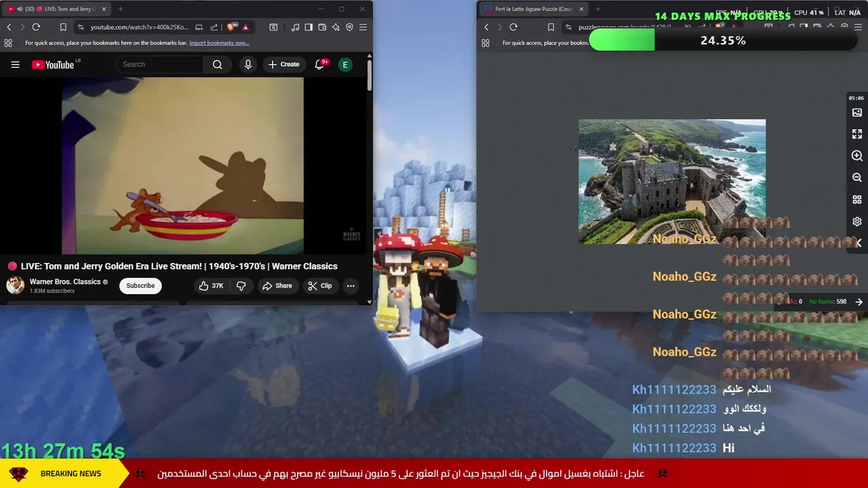Viewport: 868px width, 488px height.
Task: Toggle fullscreen in the puzzle sidebar
Action: (x=857, y=134)
